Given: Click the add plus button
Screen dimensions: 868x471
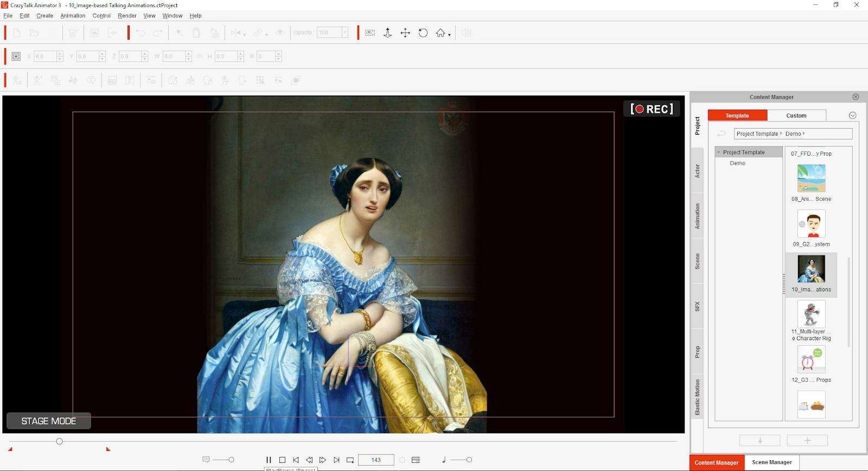Looking at the screenshot, I should click(x=807, y=441).
